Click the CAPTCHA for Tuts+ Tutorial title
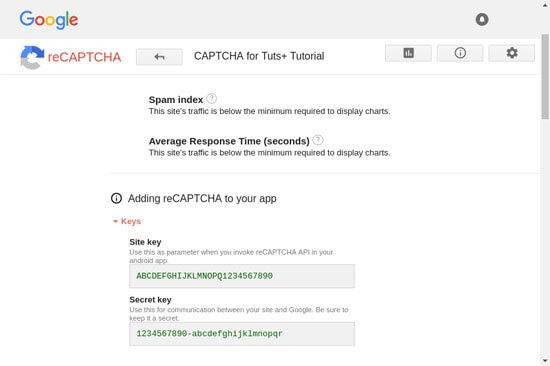Image resolution: width=550 pixels, height=366 pixels. pyautogui.click(x=259, y=56)
